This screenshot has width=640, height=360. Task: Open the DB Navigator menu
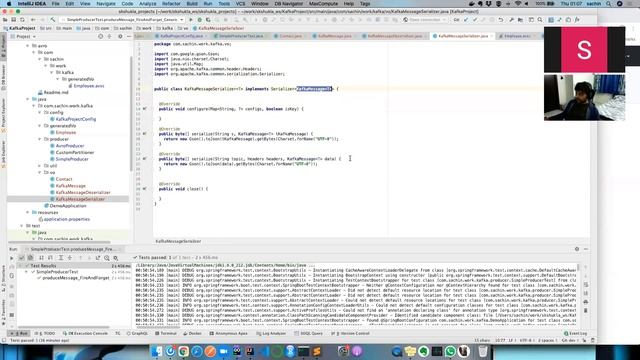[x=289, y=4]
